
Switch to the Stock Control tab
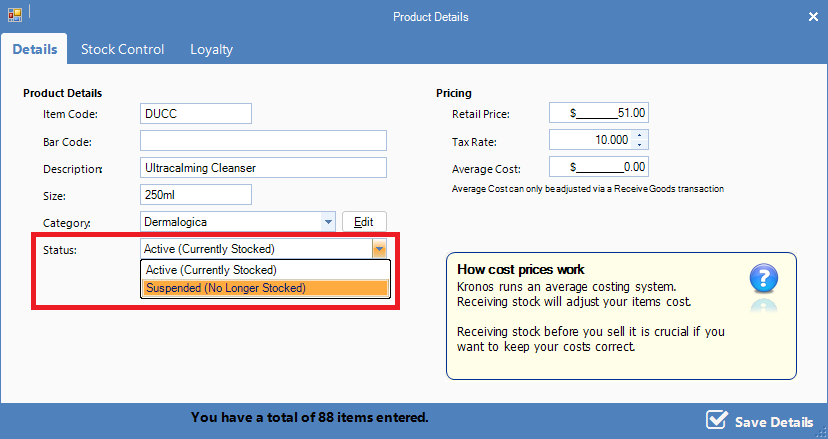122,49
